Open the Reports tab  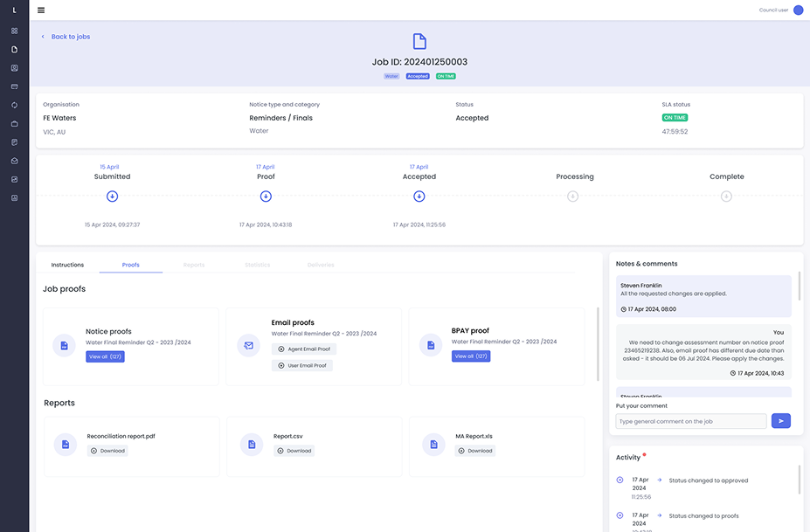tap(194, 265)
